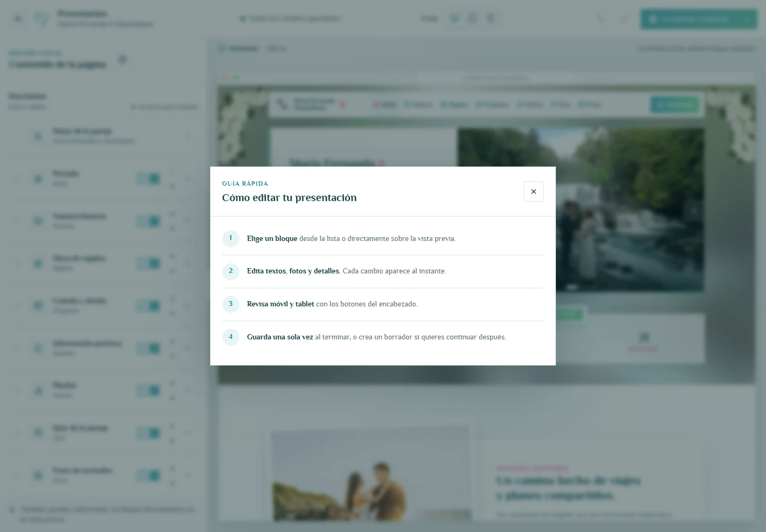Select the "Guarda una sola vez" step text
The width and height of the screenshot is (766, 532).
(280, 337)
